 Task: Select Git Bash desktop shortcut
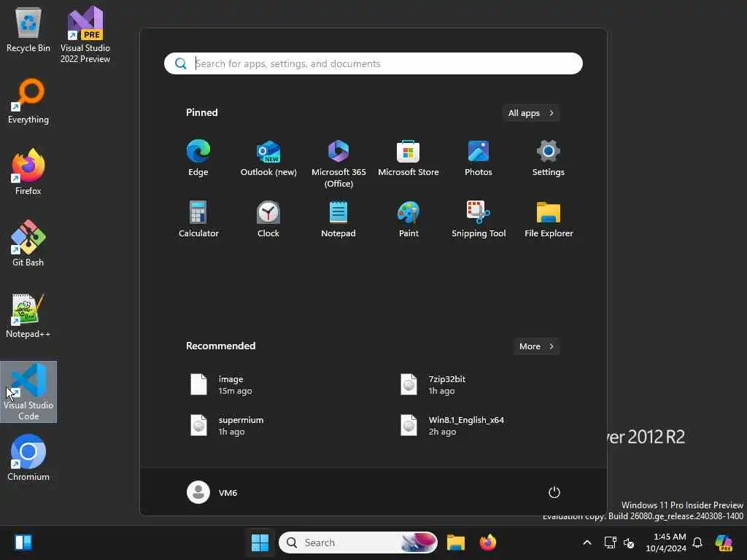(28, 244)
